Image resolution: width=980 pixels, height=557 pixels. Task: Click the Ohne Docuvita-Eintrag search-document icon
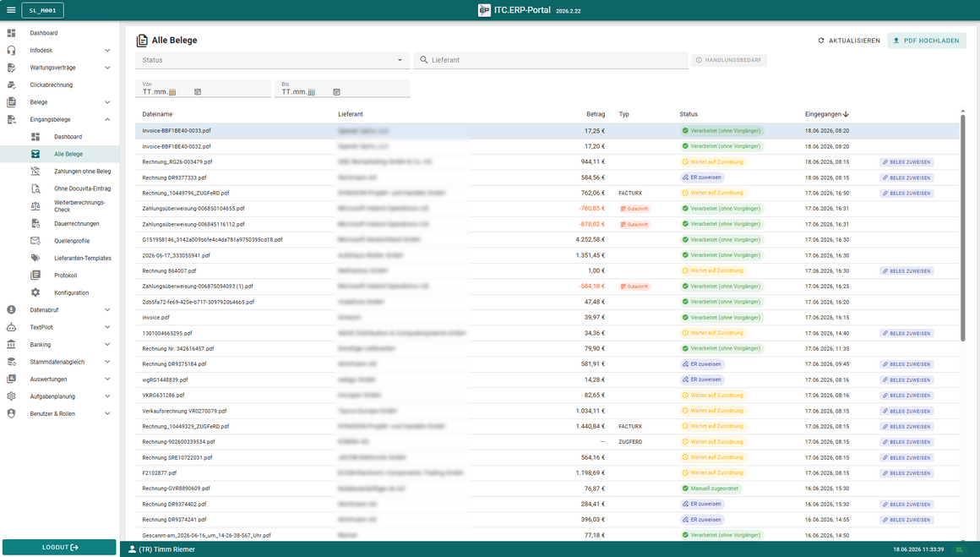(x=35, y=188)
